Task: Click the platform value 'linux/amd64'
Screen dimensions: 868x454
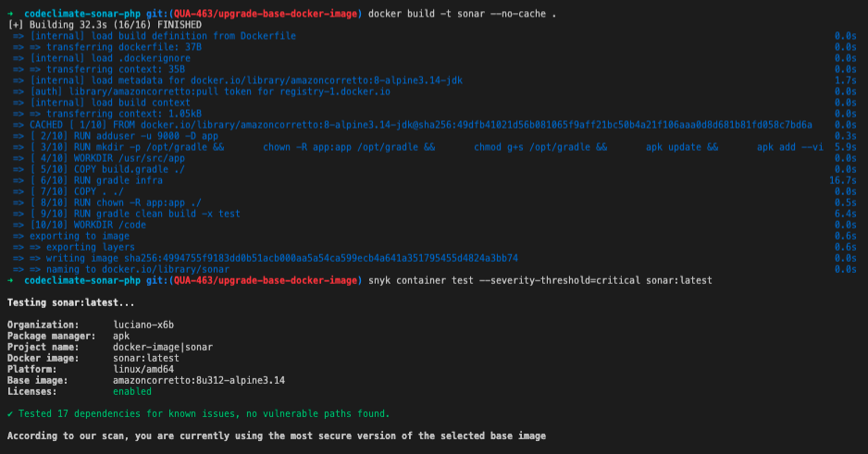Action: (143, 369)
